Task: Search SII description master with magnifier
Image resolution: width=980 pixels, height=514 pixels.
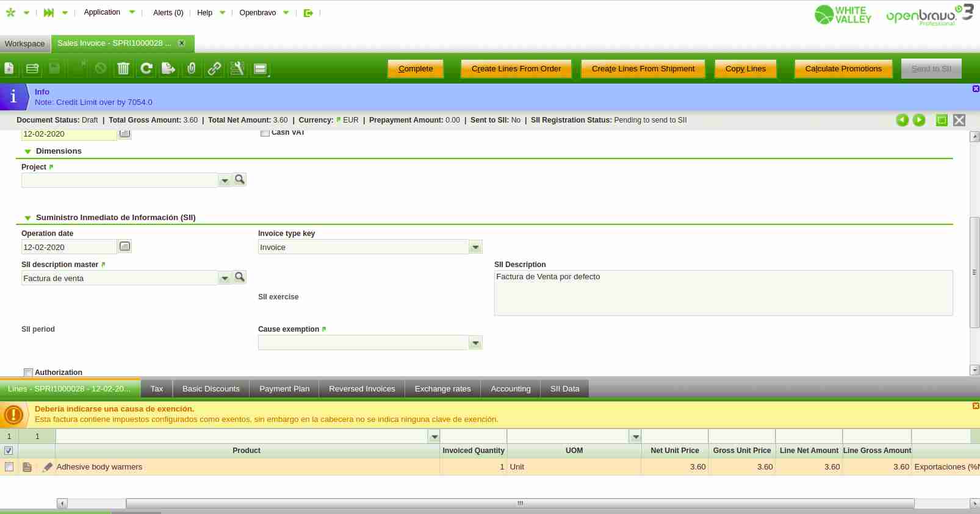Action: point(240,277)
